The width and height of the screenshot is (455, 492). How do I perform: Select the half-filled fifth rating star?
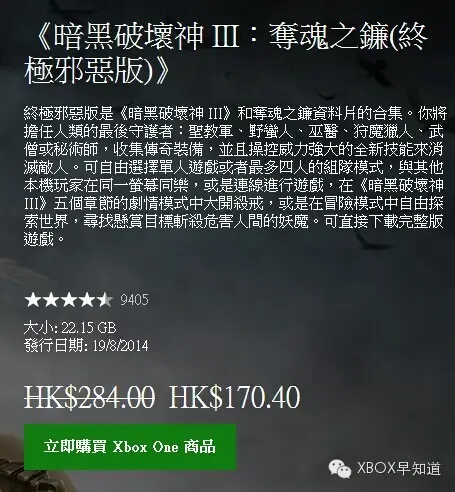[x=105, y=300]
